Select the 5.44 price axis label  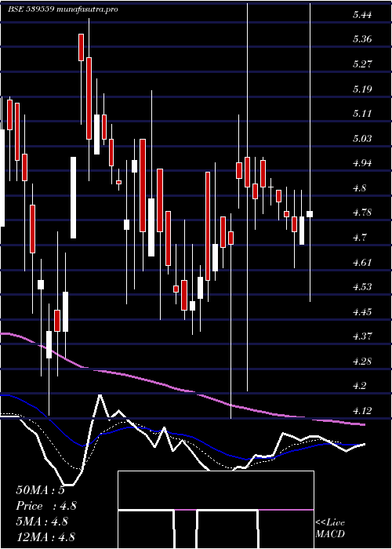[362, 15]
